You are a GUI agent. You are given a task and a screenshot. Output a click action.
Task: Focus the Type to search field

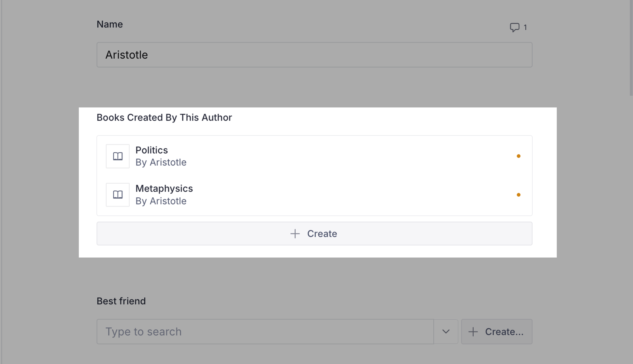265,332
